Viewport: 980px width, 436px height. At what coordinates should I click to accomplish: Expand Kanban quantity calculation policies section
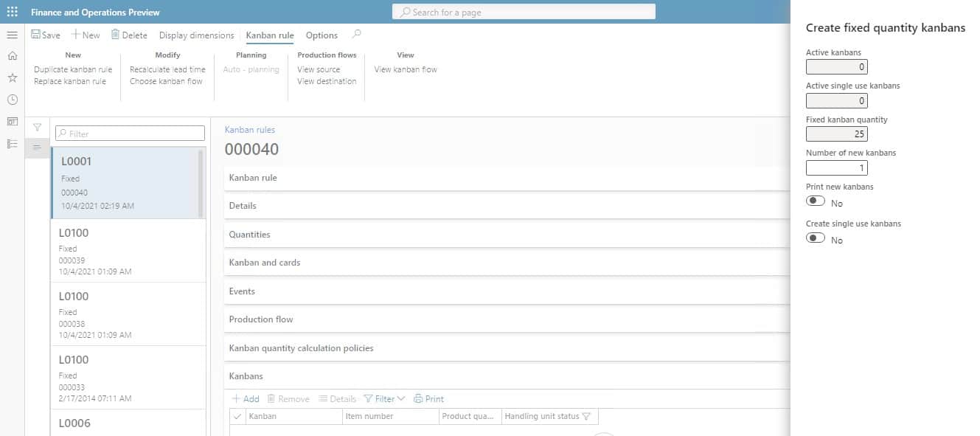507,348
